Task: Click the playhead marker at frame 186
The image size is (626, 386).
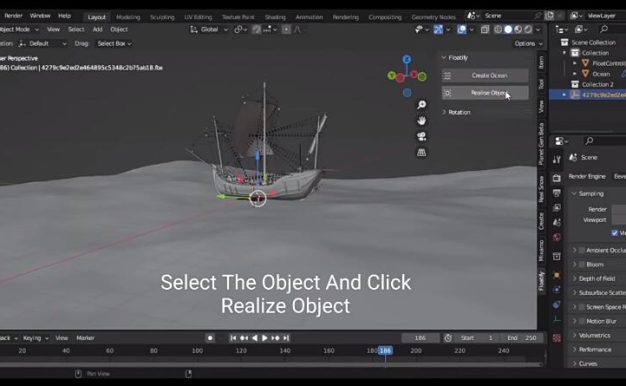Action: (385, 350)
